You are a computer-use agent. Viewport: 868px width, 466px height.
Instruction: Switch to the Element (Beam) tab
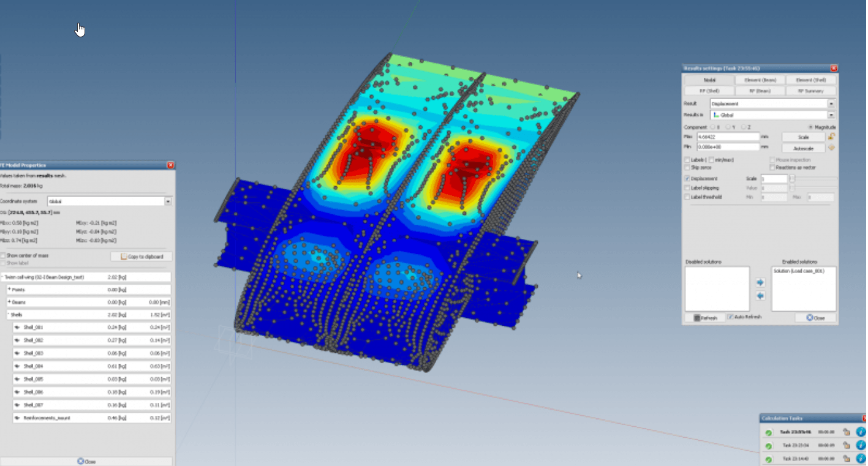(760, 80)
